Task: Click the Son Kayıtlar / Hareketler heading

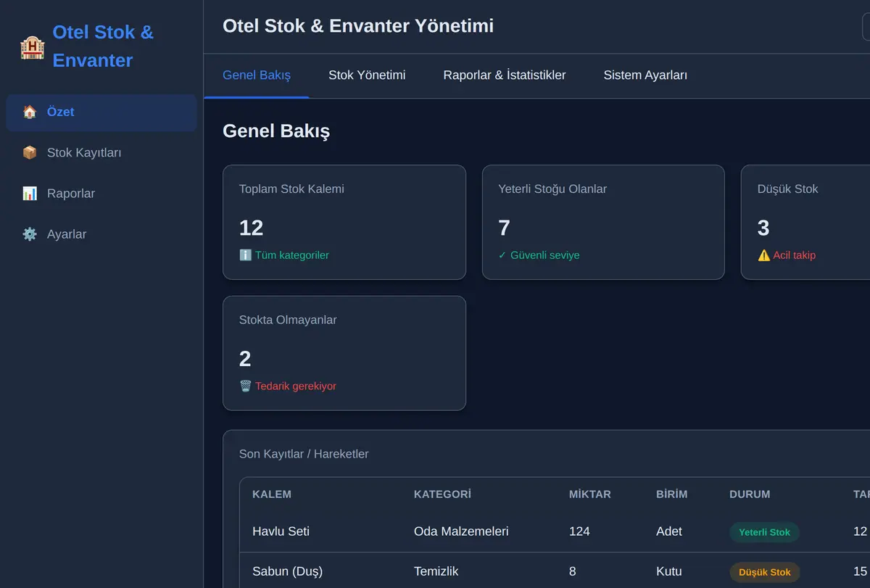Action: (304, 454)
